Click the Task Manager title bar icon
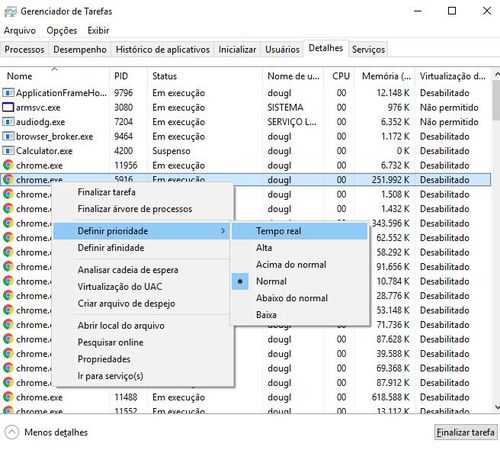Screen dimensions: 500x450 point(10,12)
